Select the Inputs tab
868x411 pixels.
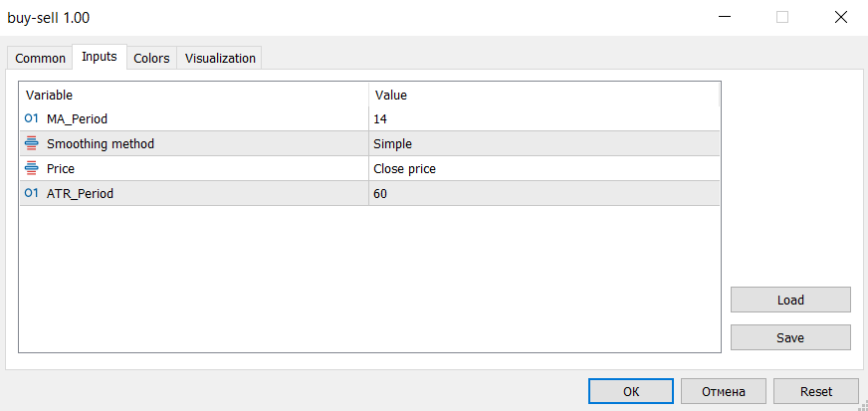99,58
